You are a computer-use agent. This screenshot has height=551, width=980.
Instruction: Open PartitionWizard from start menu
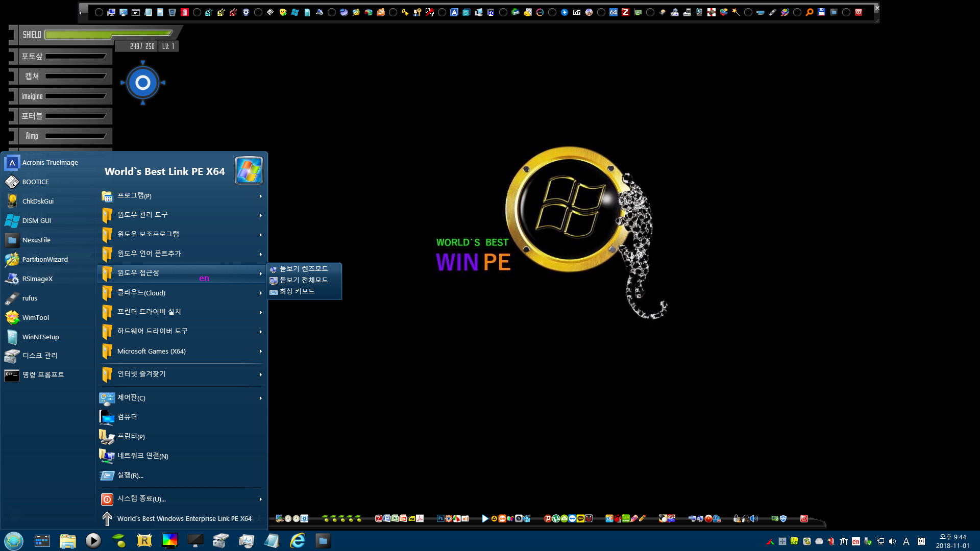tap(48, 259)
